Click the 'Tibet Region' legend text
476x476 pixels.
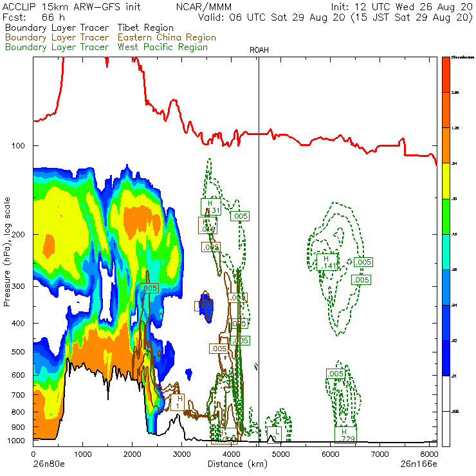pos(145,28)
